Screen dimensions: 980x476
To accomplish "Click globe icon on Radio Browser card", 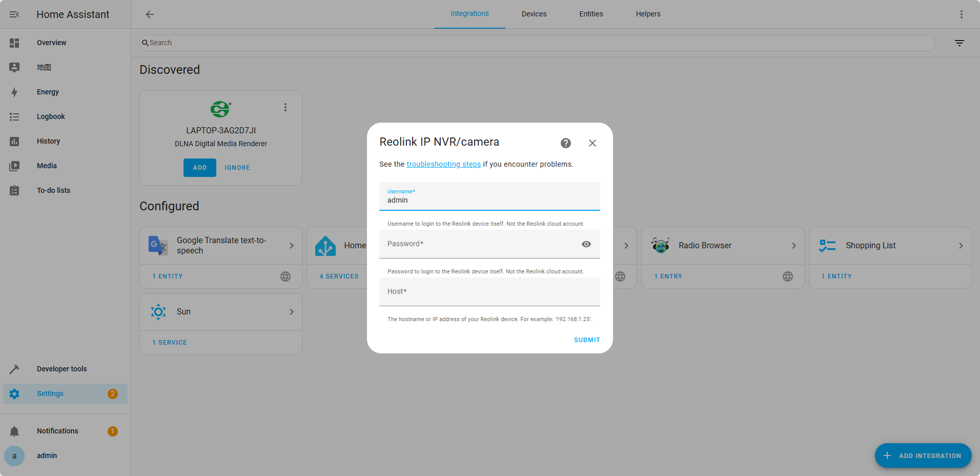I will click(788, 276).
